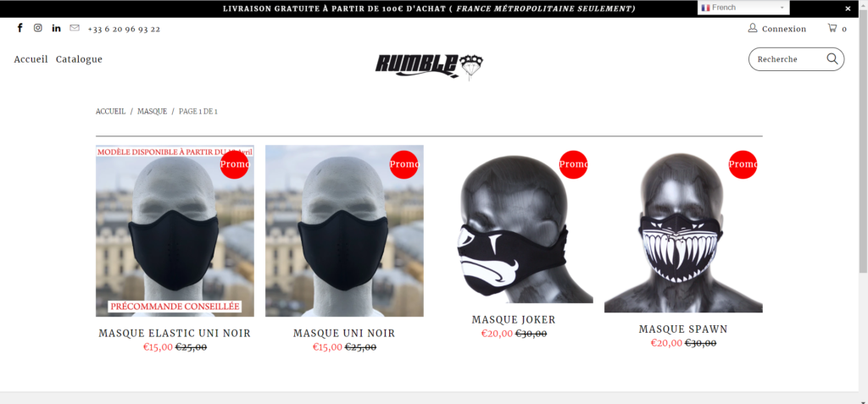Click the email envelope icon

pos(75,28)
